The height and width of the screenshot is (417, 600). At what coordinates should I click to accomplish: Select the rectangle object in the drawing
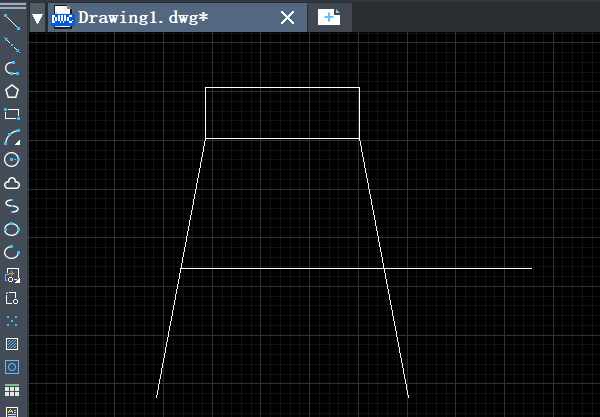(x=282, y=88)
